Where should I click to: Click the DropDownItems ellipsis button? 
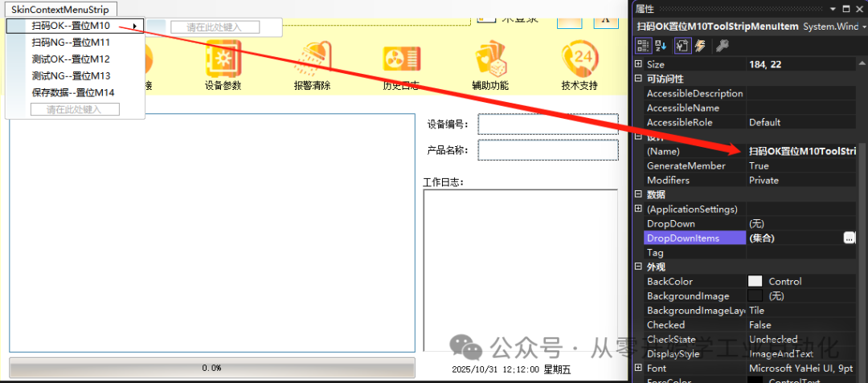click(x=849, y=238)
